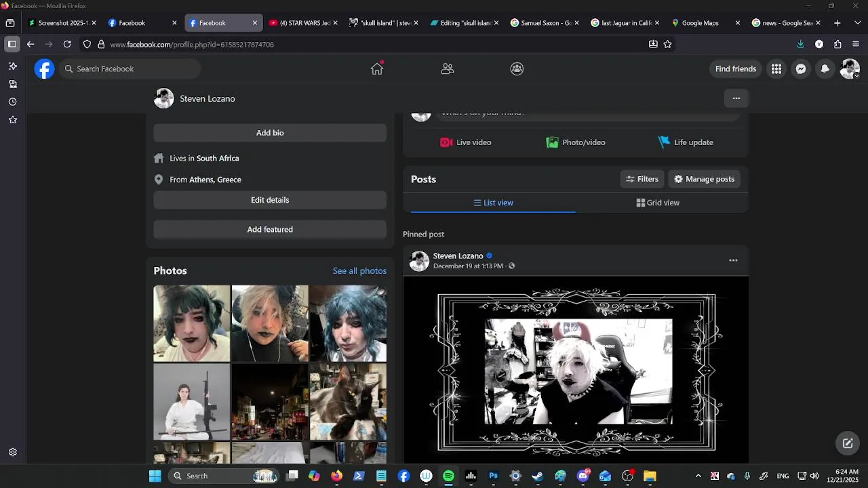Screen dimensions: 868x488
Task: Open the account profile picture menu
Action: click(x=850, y=68)
